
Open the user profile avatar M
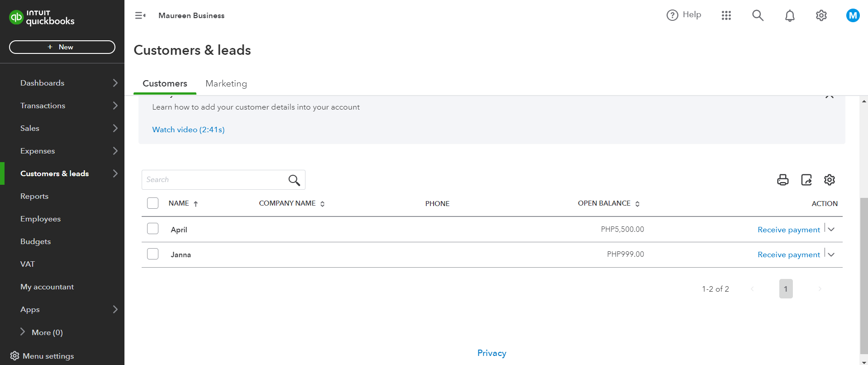[853, 16]
